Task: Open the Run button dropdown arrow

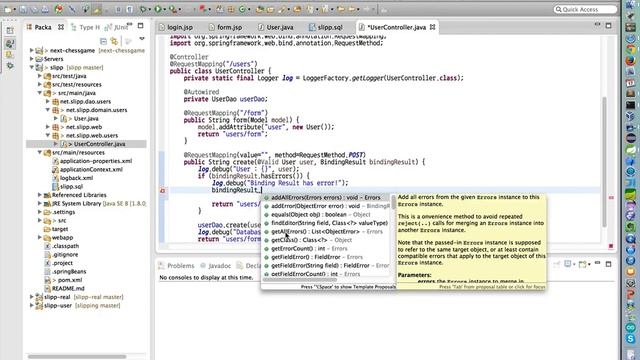Action: (164, 9)
